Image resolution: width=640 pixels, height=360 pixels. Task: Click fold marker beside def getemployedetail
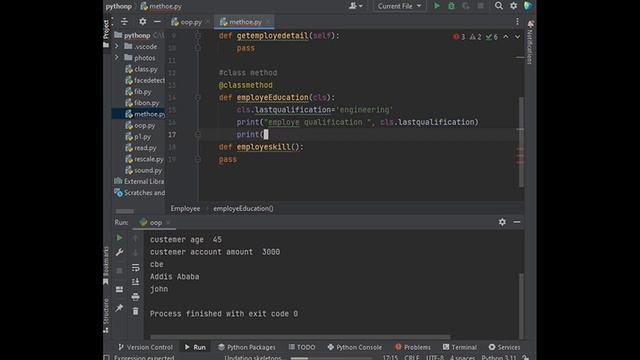tap(198, 36)
